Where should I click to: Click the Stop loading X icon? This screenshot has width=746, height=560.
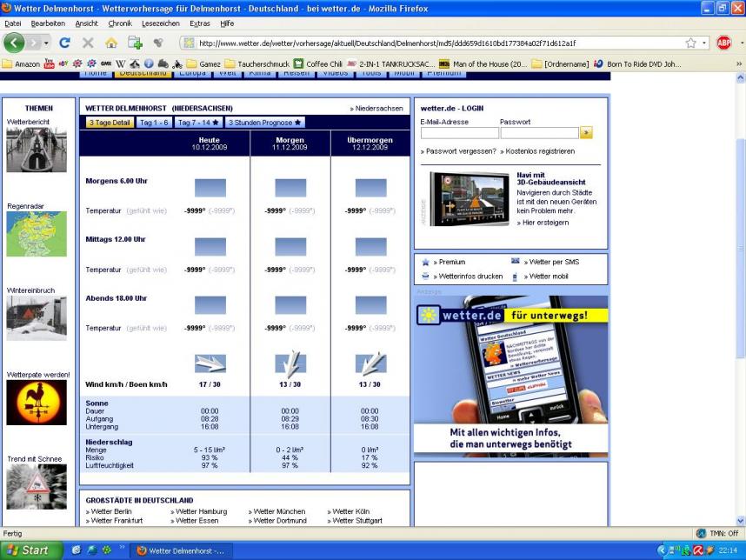click(88, 43)
